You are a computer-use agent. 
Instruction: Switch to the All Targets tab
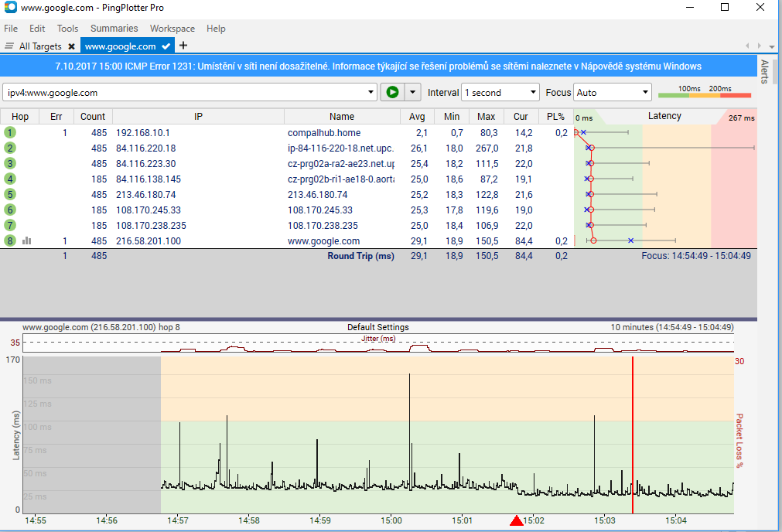pyautogui.click(x=40, y=46)
